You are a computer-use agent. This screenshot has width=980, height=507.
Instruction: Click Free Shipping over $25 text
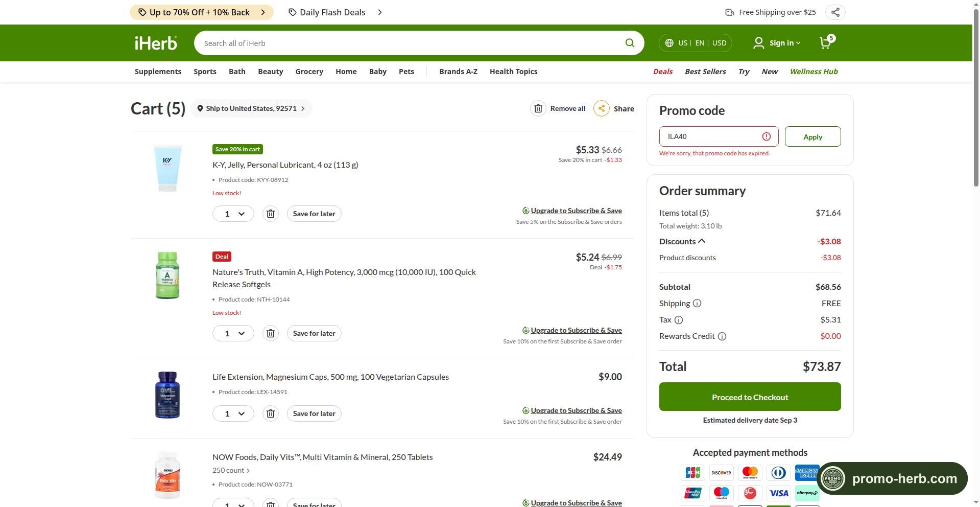click(777, 12)
